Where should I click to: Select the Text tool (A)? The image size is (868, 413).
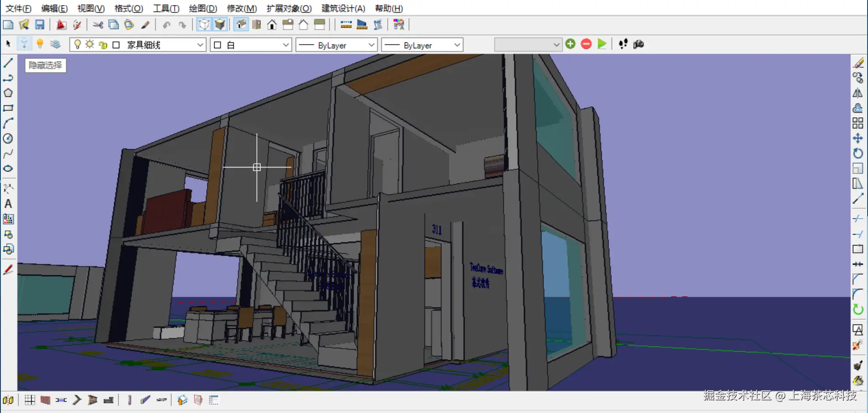point(8,204)
